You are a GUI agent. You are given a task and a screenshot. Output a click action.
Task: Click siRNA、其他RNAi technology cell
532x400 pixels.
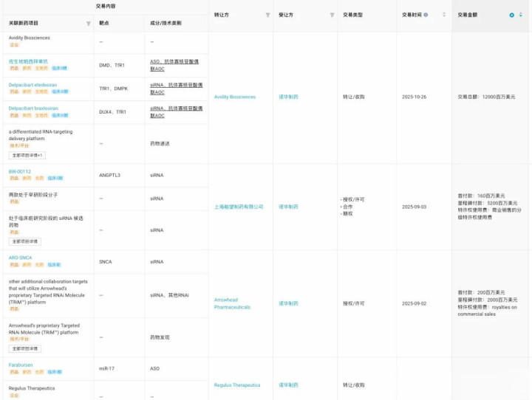pos(169,295)
